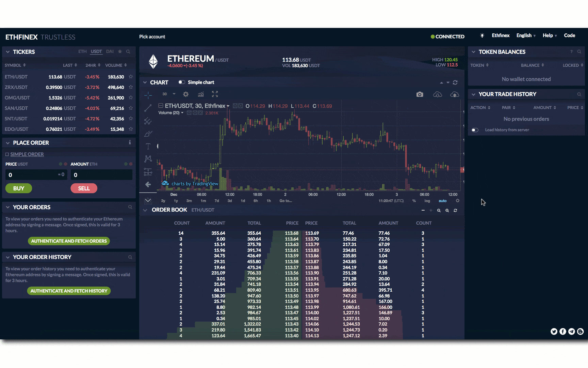Open the Pick account link
The width and height of the screenshot is (588, 368).
coord(152,37)
